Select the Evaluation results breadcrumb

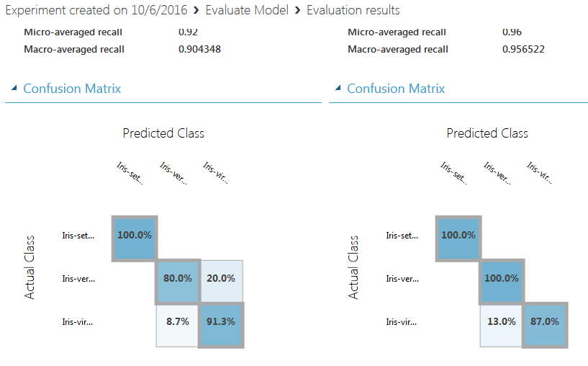pyautogui.click(x=353, y=10)
